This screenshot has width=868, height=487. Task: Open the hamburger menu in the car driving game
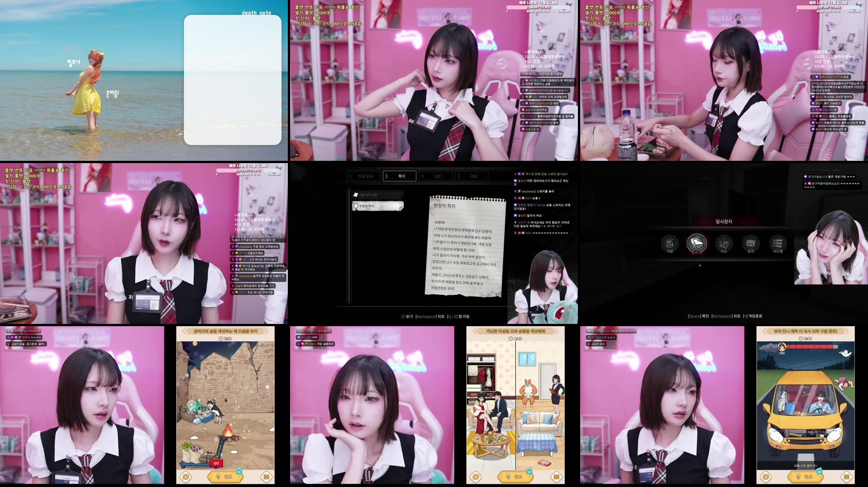(846, 476)
